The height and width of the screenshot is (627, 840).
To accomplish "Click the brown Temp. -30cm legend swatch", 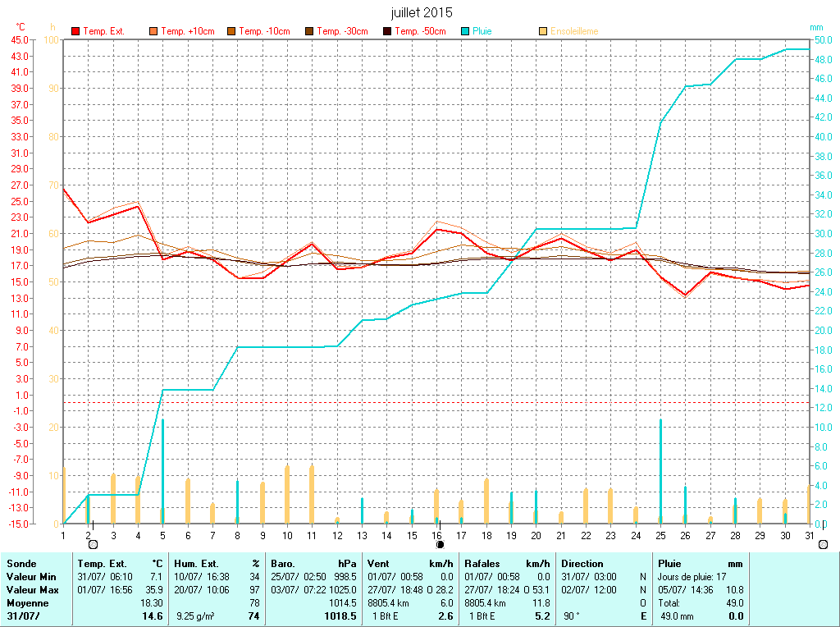I will pyautogui.click(x=309, y=31).
